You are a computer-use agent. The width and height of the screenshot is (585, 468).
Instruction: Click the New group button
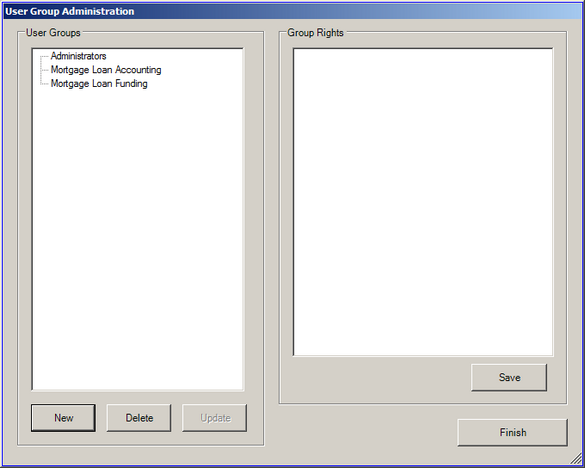coord(63,418)
